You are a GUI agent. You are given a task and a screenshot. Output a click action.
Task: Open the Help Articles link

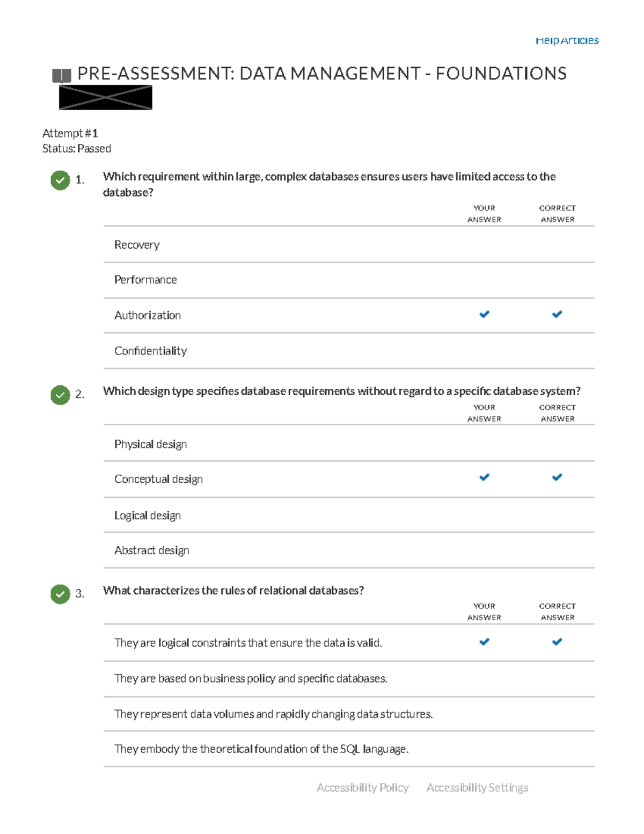click(x=567, y=40)
